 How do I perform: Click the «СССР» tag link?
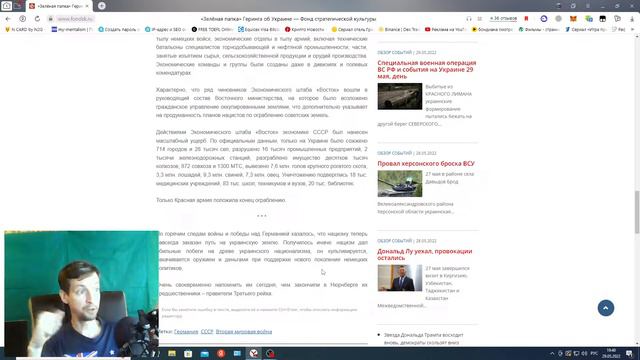[x=207, y=331]
